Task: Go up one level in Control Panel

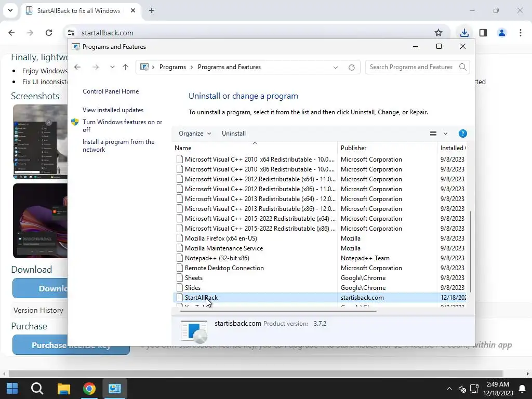Action: point(126,67)
